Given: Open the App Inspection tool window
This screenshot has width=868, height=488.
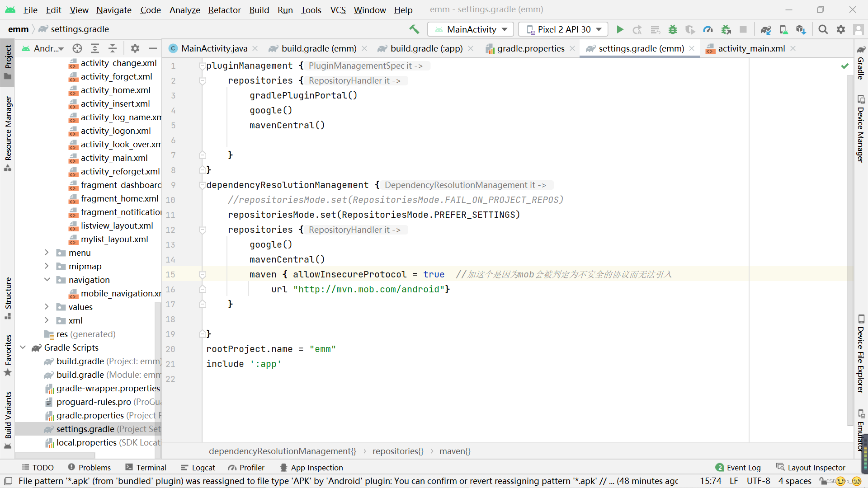Looking at the screenshot, I should click(311, 468).
